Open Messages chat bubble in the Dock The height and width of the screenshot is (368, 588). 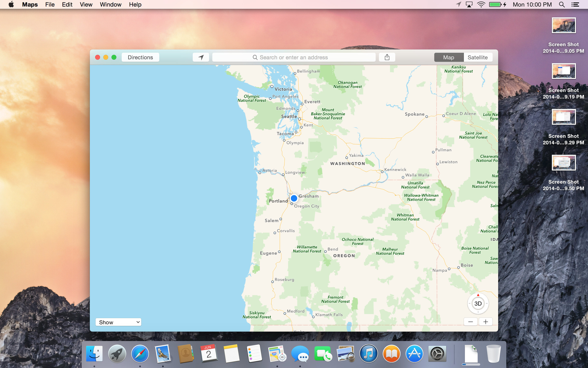[x=300, y=354]
